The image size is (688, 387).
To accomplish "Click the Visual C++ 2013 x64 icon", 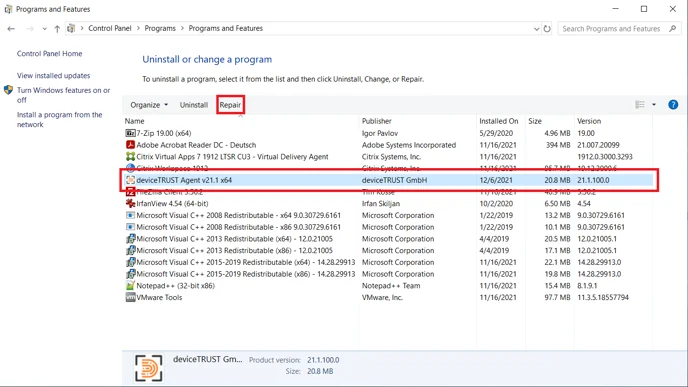I will [130, 239].
